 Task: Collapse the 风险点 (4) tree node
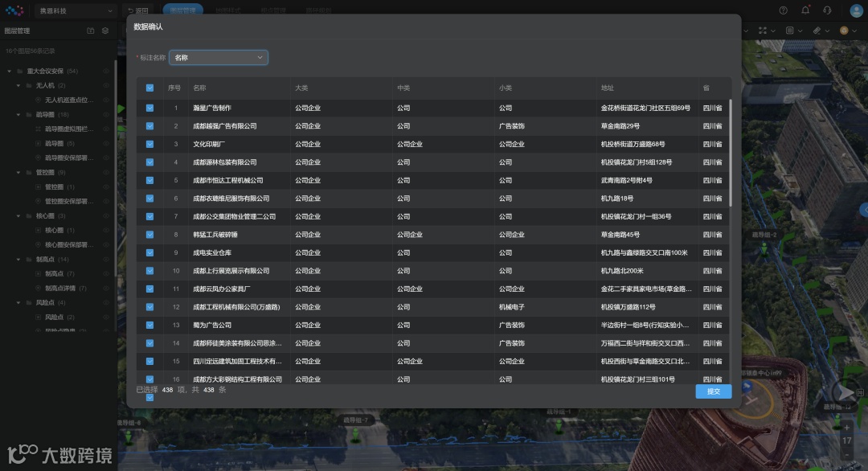click(x=18, y=303)
